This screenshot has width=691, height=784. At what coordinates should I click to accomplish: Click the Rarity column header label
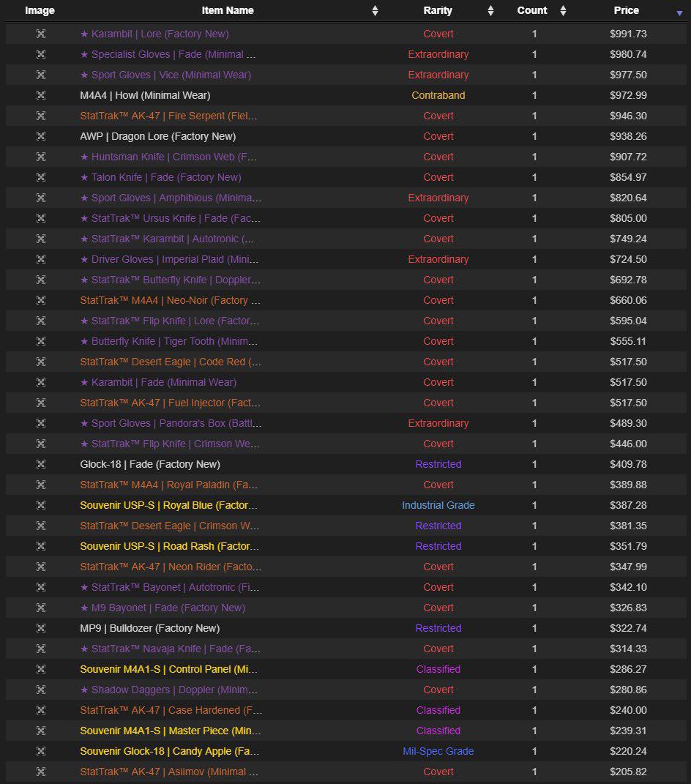[x=438, y=10]
